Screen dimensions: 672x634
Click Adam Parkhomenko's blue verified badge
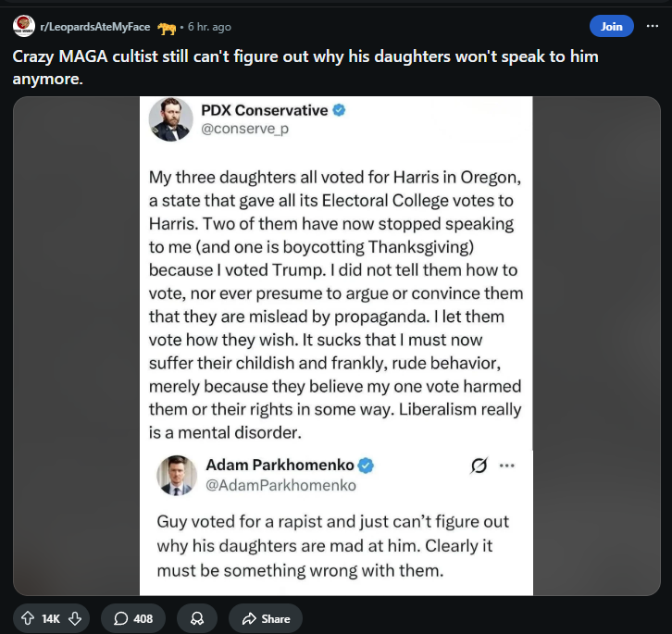coord(367,465)
